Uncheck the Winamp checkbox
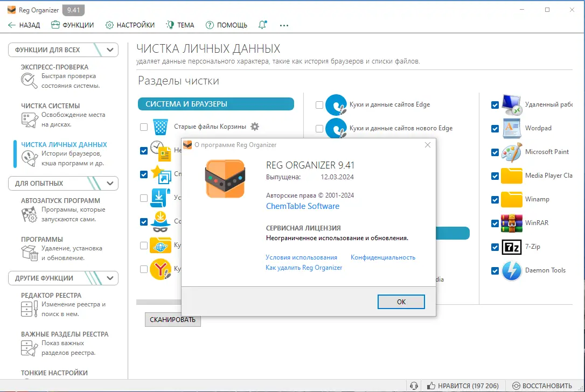The width and height of the screenshot is (585, 392). coord(495,200)
